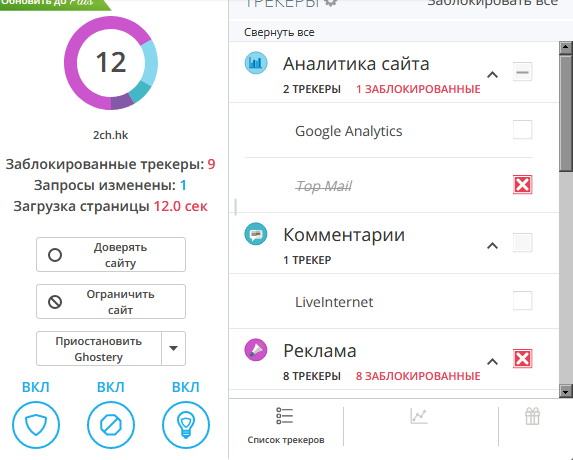Click the tracker list scrollbar thumb
Screen dimensions: 573x460
click(x=566, y=113)
